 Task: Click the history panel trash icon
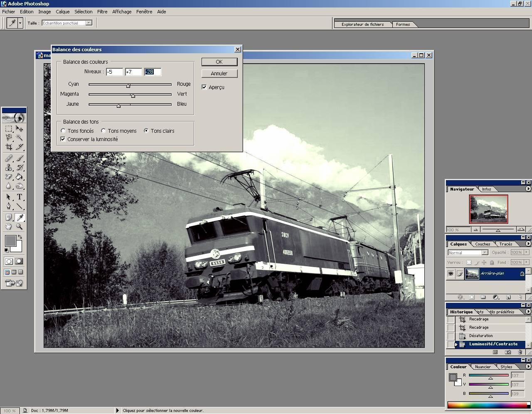coord(520,352)
